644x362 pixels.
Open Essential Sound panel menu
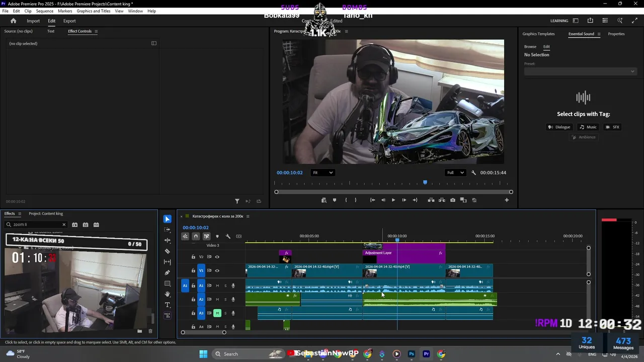599,34
